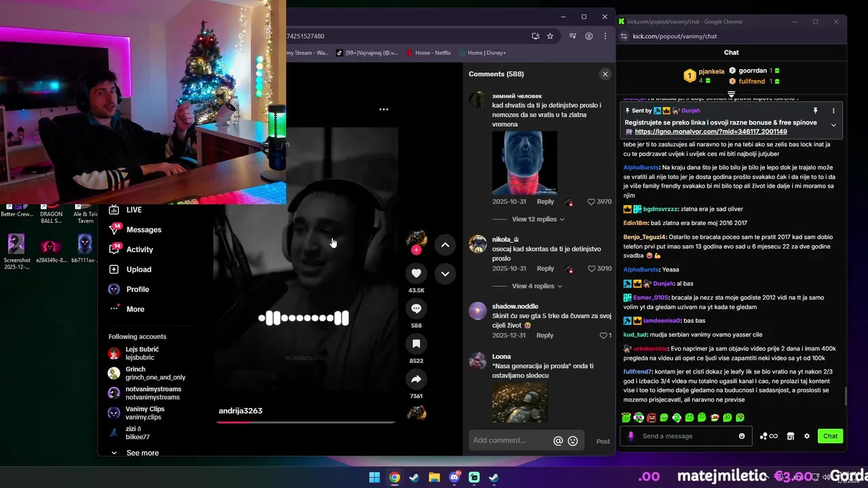Expand the pinned message chevron in Kick chat
Screen dimensions: 868x488
pyautogui.click(x=833, y=125)
